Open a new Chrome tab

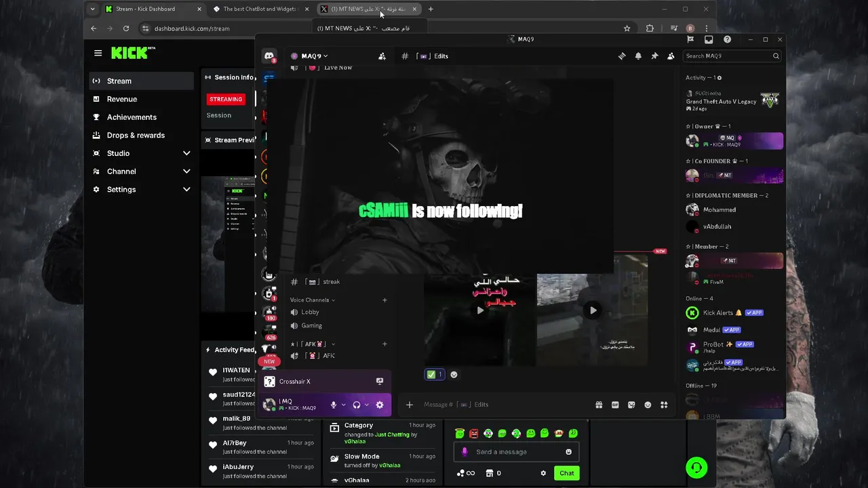pyautogui.click(x=431, y=9)
